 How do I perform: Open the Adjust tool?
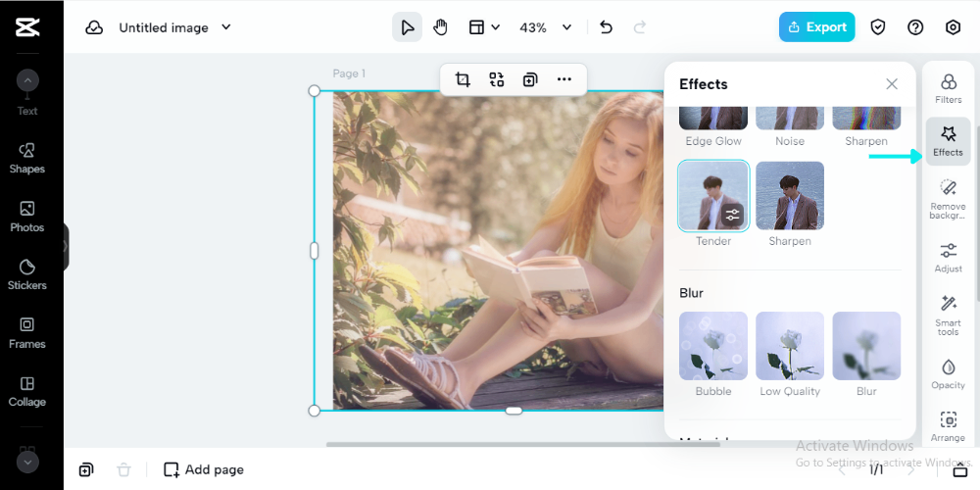pos(948,258)
